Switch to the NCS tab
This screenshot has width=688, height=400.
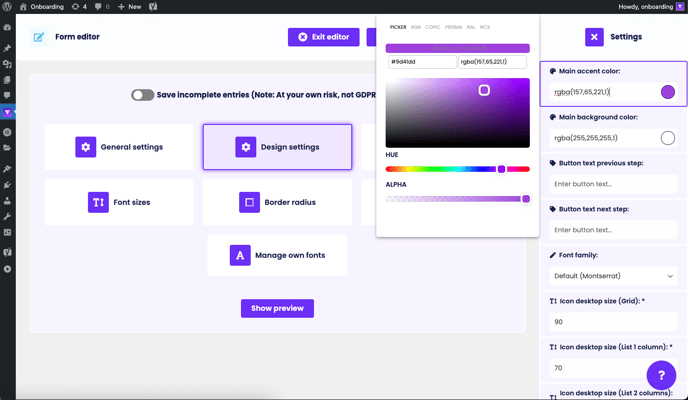[485, 27]
